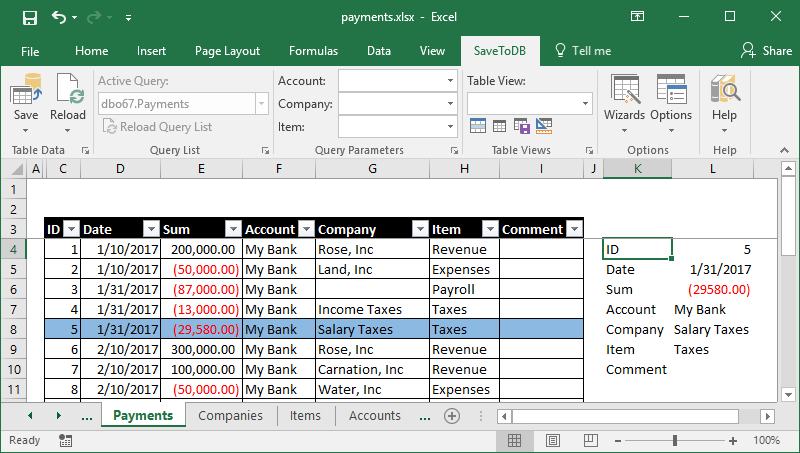The image size is (800, 453).
Task: Open the Page Layout tab
Action: pyautogui.click(x=228, y=51)
